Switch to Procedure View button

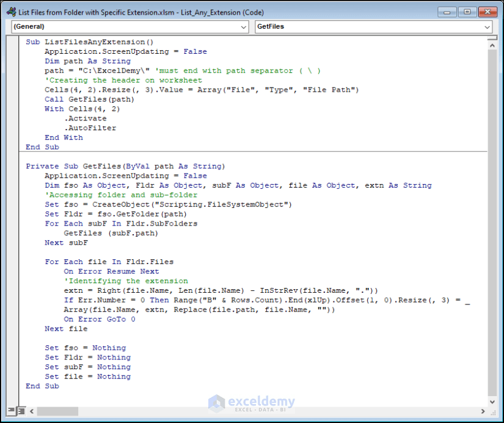tap(11, 411)
